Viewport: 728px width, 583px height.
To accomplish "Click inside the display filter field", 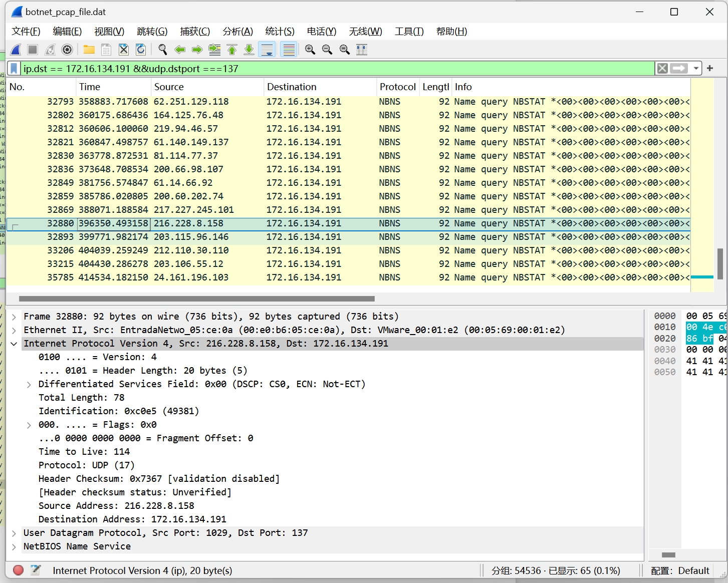I will coord(337,68).
